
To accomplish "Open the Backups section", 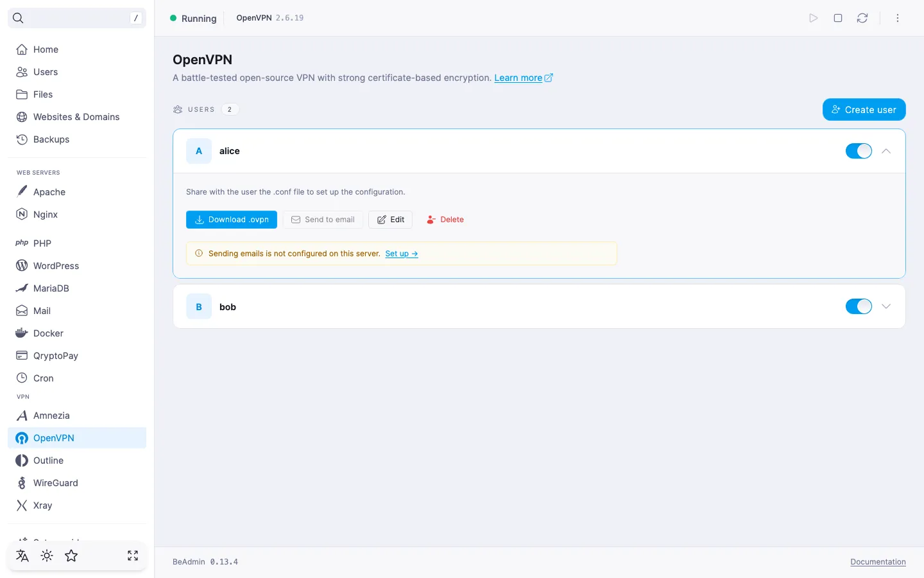I will click(77, 139).
